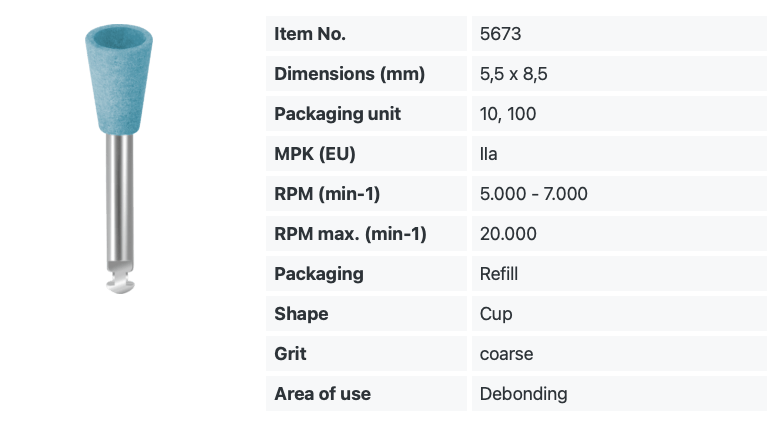This screenshot has width=779, height=445.
Task: Select the RPM (min-1) label
Action: tap(327, 194)
